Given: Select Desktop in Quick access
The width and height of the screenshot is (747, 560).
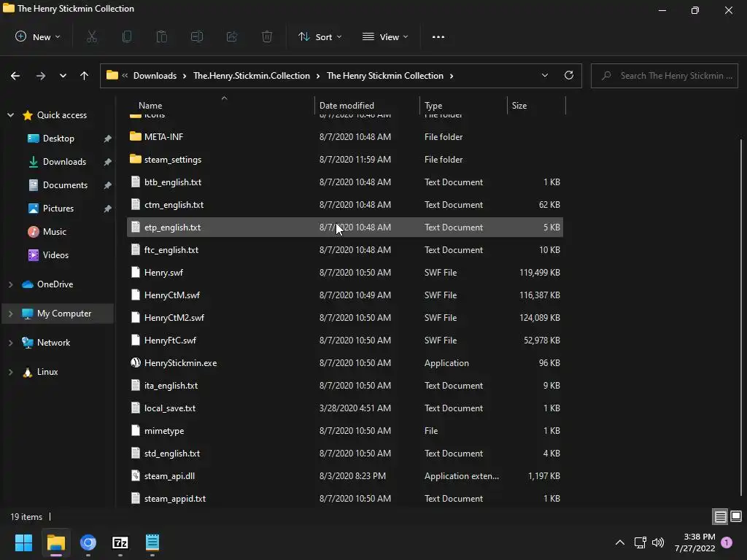Looking at the screenshot, I should 58,139.
